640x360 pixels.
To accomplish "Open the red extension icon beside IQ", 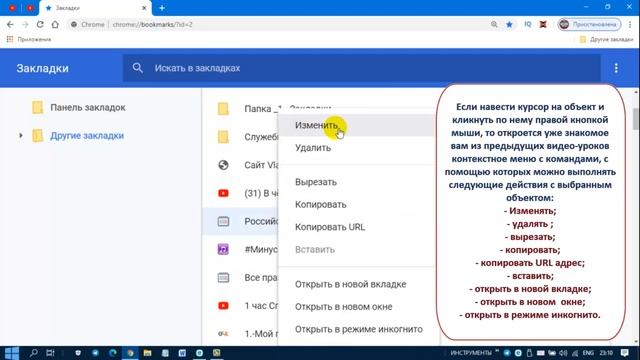I will [x=543, y=24].
